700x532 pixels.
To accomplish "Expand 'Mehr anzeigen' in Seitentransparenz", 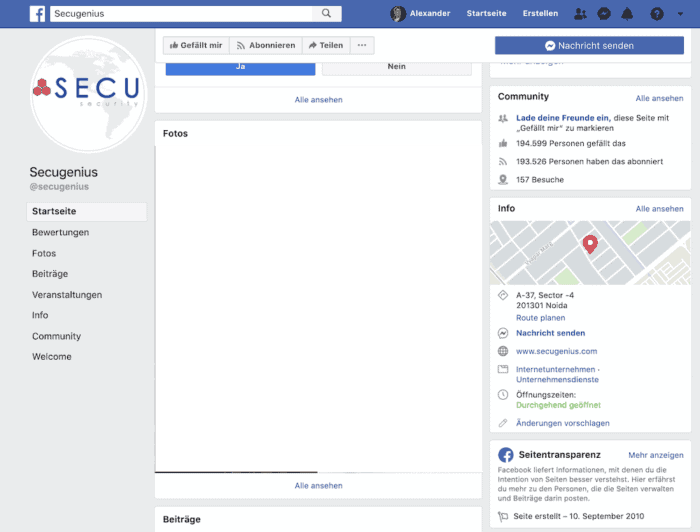I will (x=655, y=455).
